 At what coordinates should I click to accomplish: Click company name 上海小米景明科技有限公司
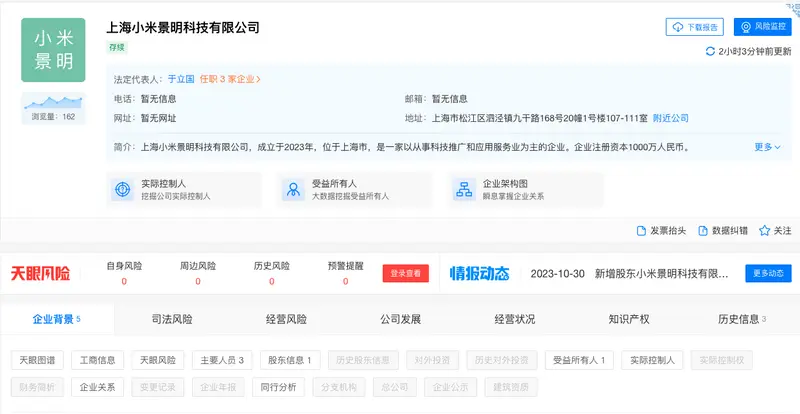(183, 27)
